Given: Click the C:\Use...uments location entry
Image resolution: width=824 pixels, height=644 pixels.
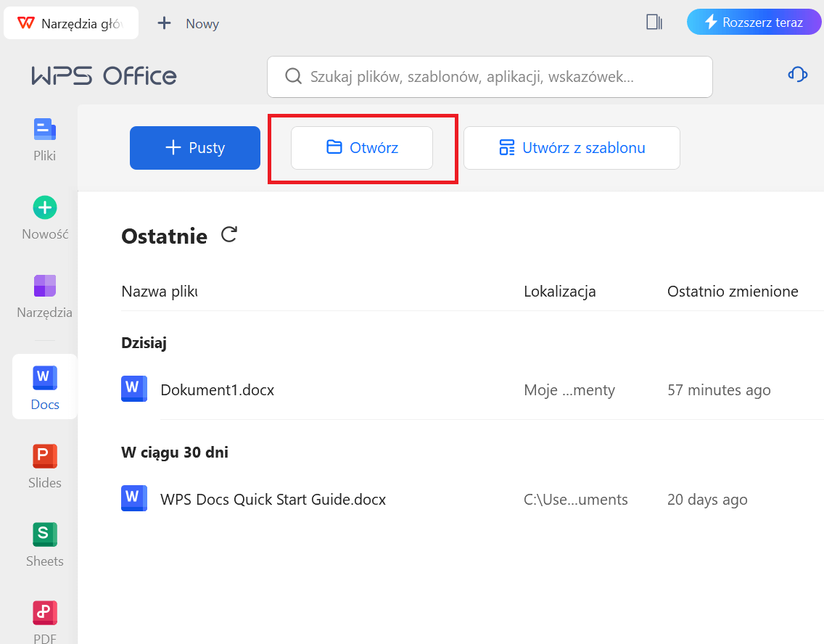Looking at the screenshot, I should 575,499.
